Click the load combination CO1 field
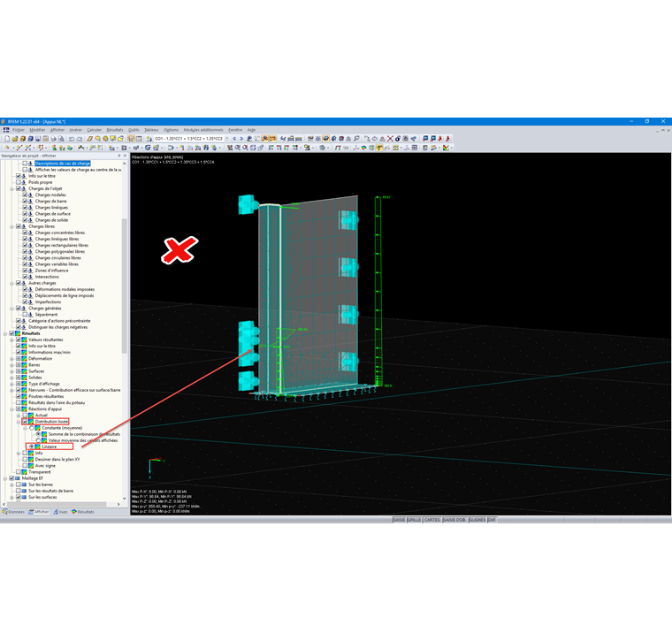672x641 pixels. pyautogui.click(x=189, y=139)
